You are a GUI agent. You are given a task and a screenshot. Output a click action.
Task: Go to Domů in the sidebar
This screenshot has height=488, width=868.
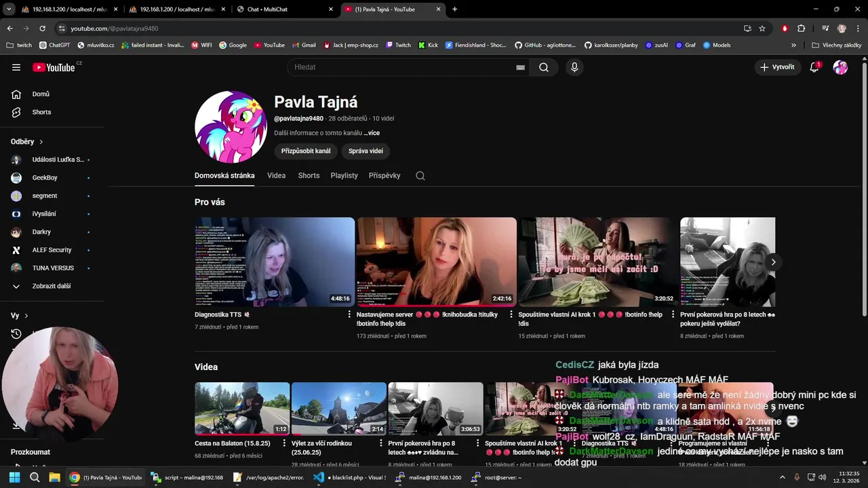(x=41, y=94)
